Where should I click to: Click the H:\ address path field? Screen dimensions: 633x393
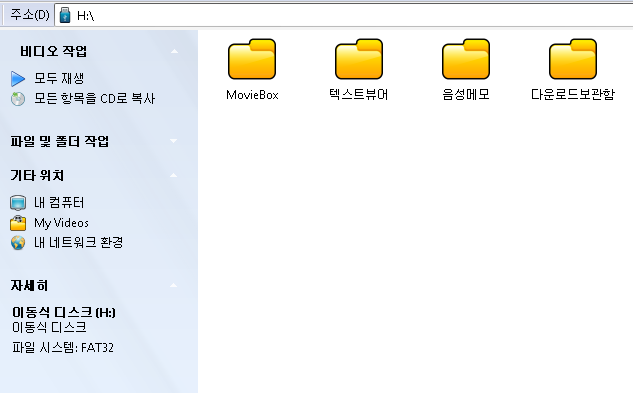pyautogui.click(x=344, y=15)
